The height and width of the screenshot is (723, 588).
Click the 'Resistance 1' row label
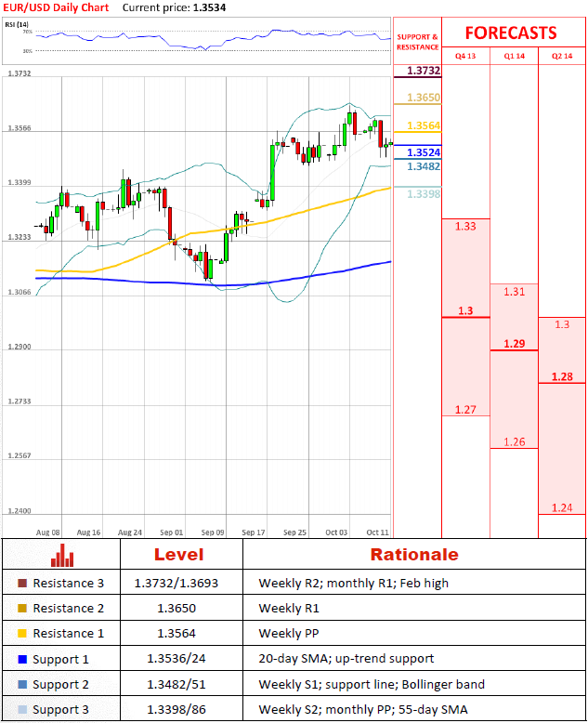[x=68, y=634]
